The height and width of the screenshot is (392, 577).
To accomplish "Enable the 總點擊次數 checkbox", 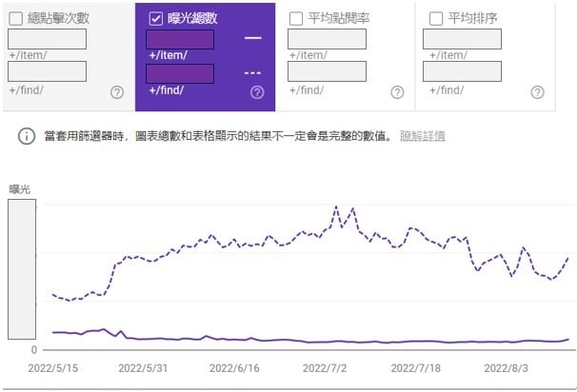I will pyautogui.click(x=16, y=18).
